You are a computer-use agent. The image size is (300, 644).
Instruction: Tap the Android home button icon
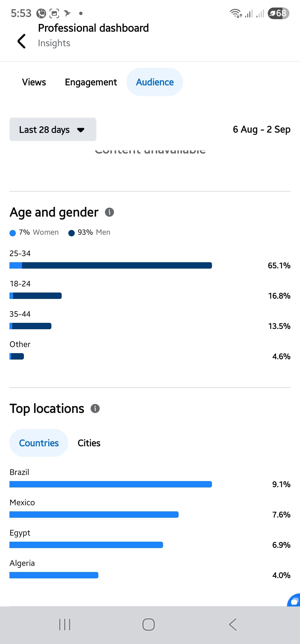pyautogui.click(x=149, y=625)
